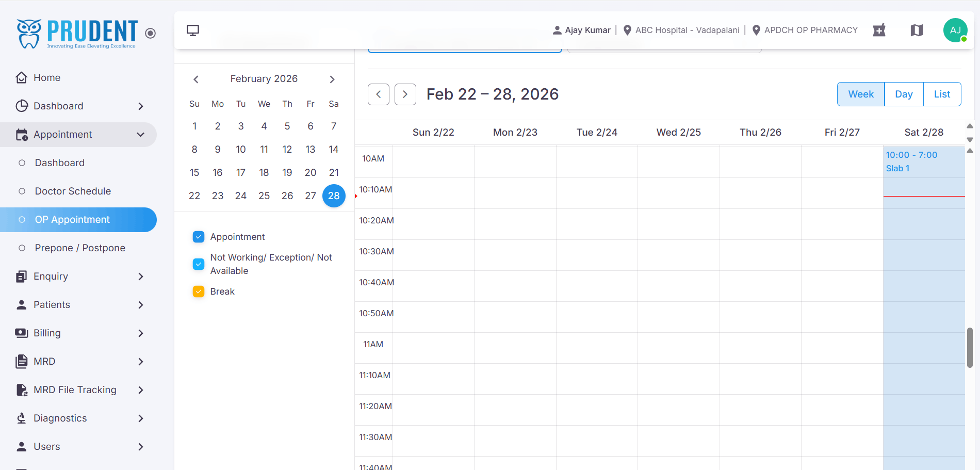The image size is (980, 470).
Task: Expand the Enquiry menu chevron
Action: click(141, 277)
